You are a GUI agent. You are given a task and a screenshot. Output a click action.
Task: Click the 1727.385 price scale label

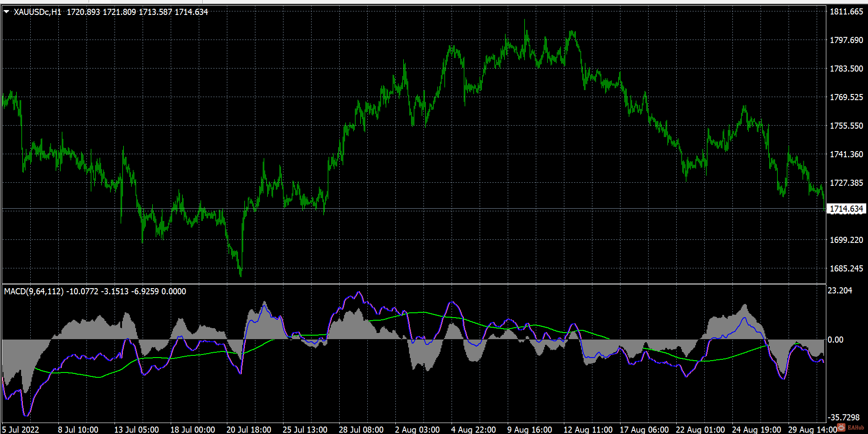(846, 183)
